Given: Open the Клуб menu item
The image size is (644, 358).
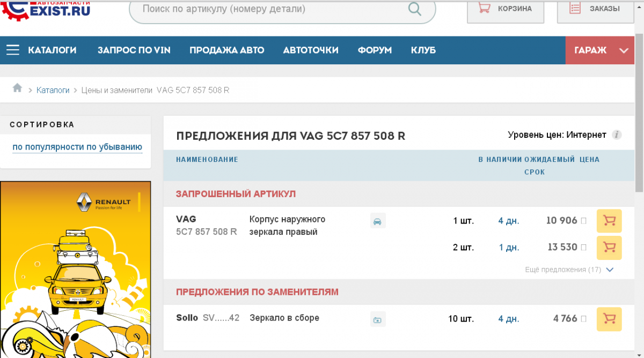Looking at the screenshot, I should tap(423, 50).
